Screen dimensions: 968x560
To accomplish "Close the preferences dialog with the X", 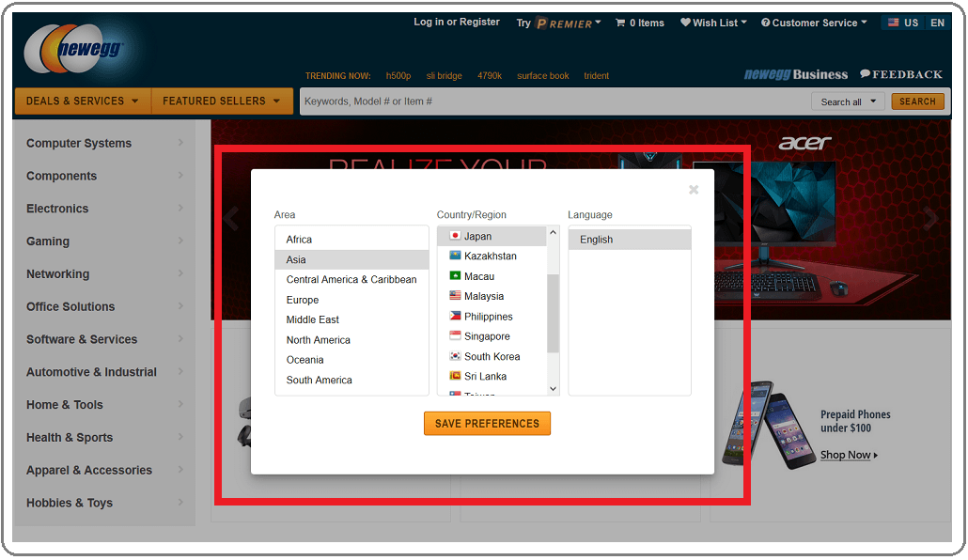I will click(x=694, y=190).
